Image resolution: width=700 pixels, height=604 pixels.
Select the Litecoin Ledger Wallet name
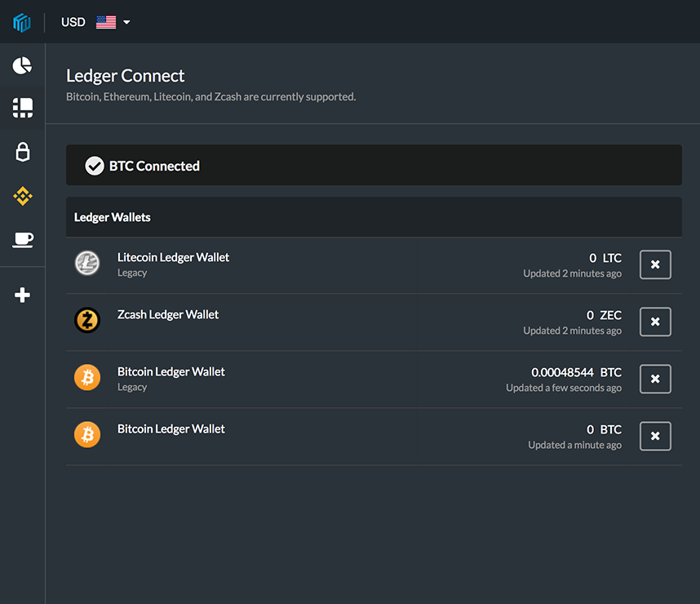point(173,257)
